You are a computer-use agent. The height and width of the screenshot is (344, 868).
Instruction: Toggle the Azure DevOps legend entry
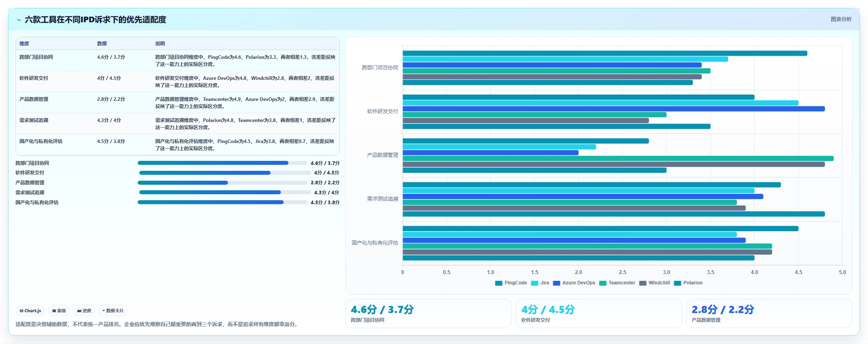[574, 283]
